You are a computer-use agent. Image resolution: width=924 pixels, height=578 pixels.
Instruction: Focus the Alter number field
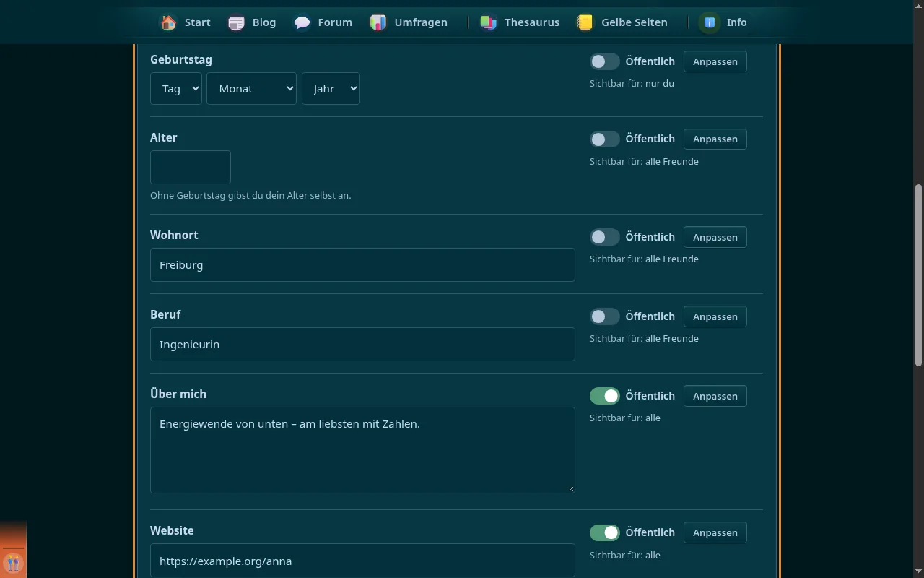pyautogui.click(x=191, y=167)
